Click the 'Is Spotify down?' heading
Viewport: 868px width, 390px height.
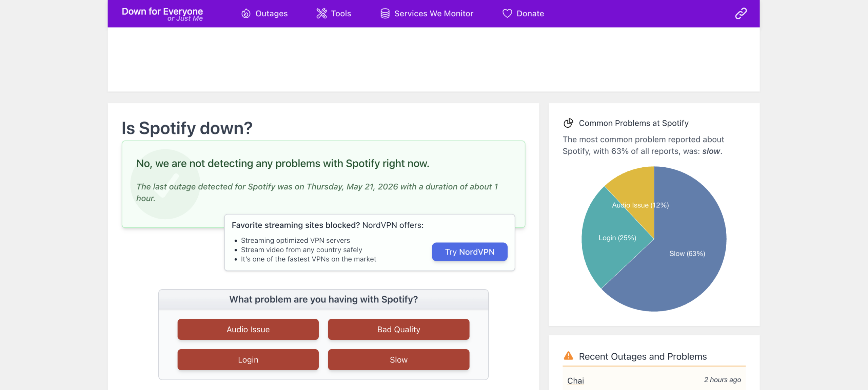click(x=187, y=128)
